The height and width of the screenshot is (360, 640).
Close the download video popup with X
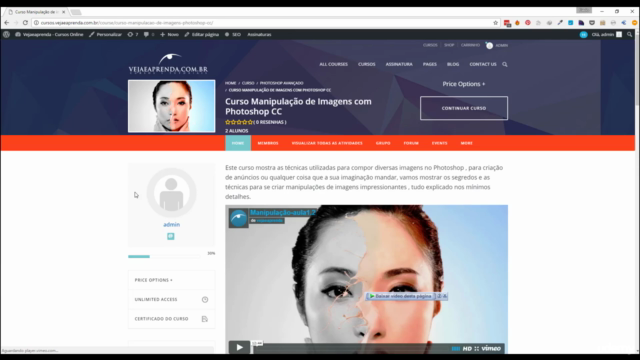(x=445, y=296)
